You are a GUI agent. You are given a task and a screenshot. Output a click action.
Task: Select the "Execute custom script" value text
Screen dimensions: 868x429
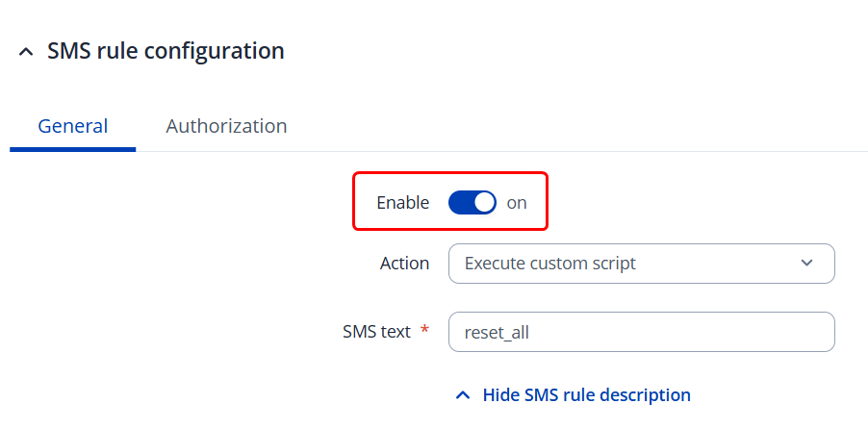click(x=549, y=264)
